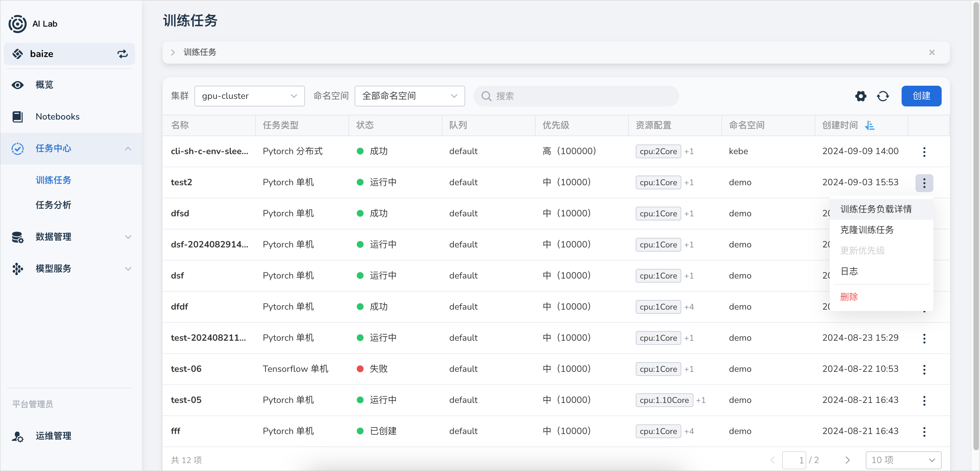
Task: Click Tensorflow 单机 task type cell
Action: coord(295,369)
